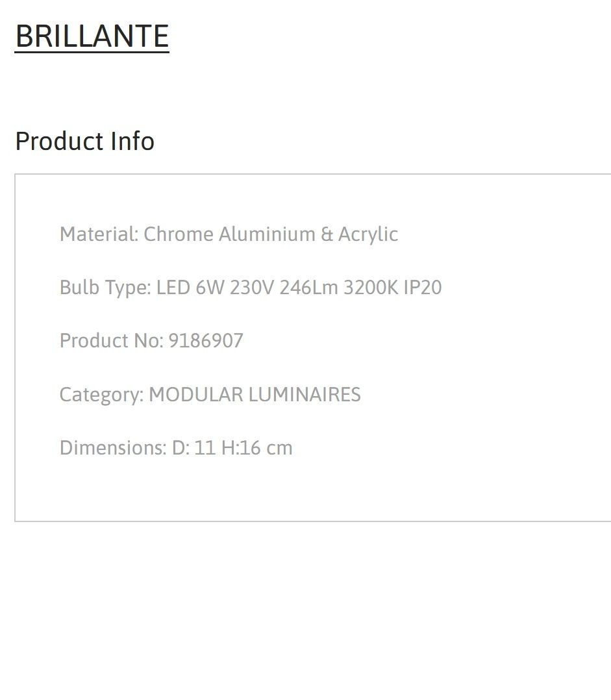
Task: Click the Product Info heading
Action: (x=85, y=141)
